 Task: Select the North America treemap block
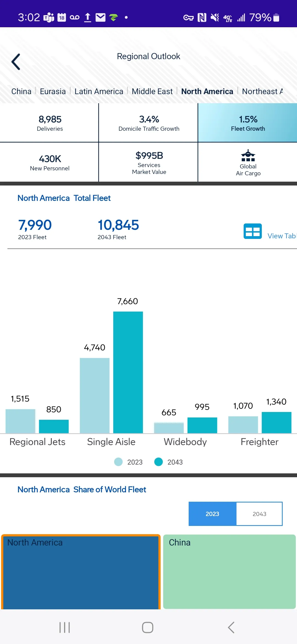click(x=81, y=572)
